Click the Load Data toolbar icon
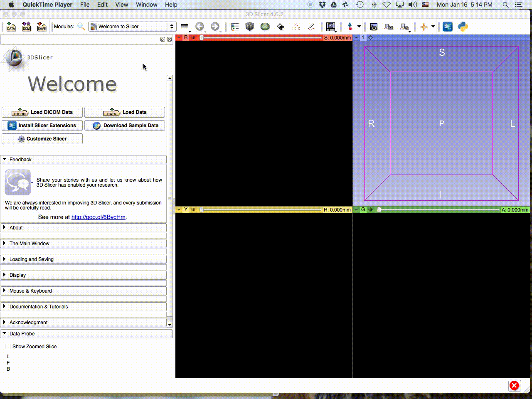The image size is (532, 399). [x=11, y=27]
